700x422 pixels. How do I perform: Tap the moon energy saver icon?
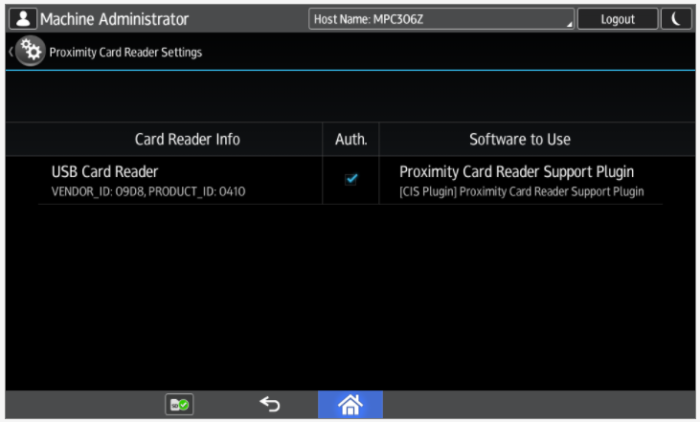coord(675,19)
